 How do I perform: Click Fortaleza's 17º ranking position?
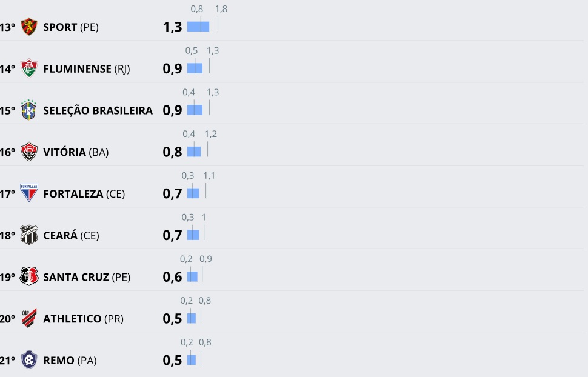7,193
